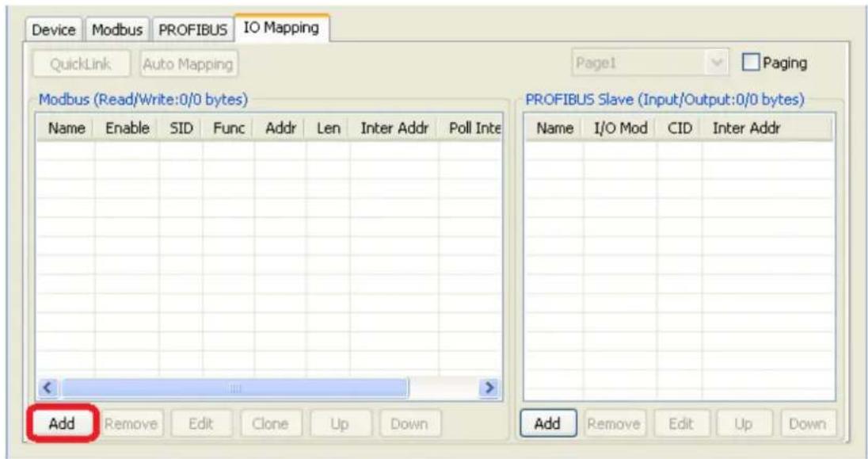Open the PROFIBUS tab
The image size is (868, 459).
click(x=192, y=29)
